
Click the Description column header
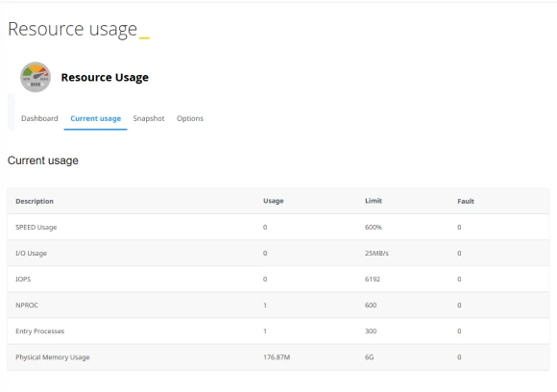point(35,201)
